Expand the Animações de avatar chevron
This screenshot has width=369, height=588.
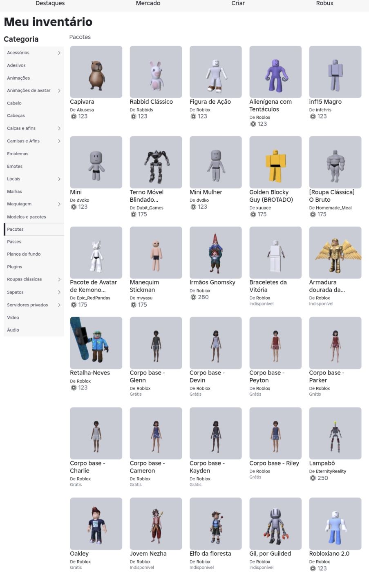tap(59, 91)
